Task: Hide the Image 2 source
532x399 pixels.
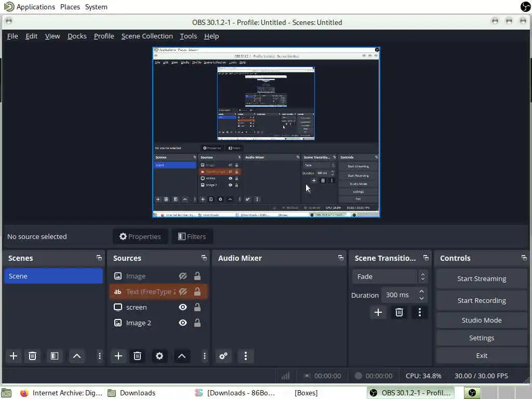Action: pyautogui.click(x=183, y=323)
